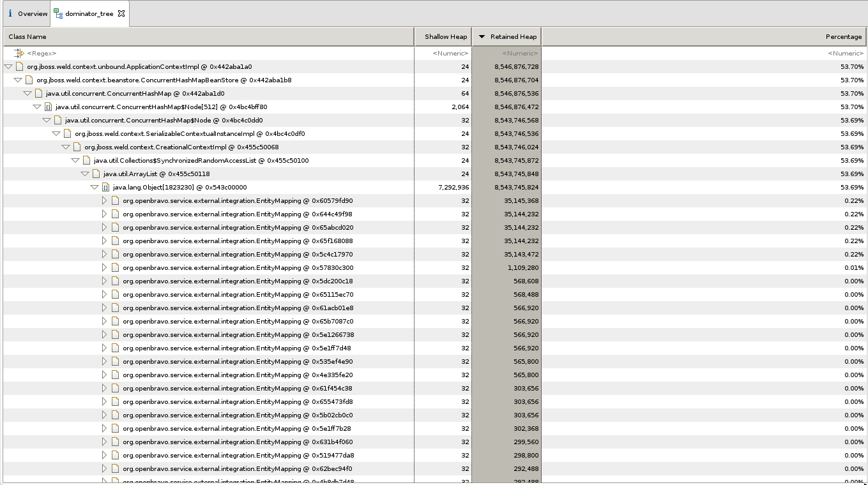Viewport: 868px width, 485px height.
Task: Close the dominator_tree tab
Action: coord(121,13)
